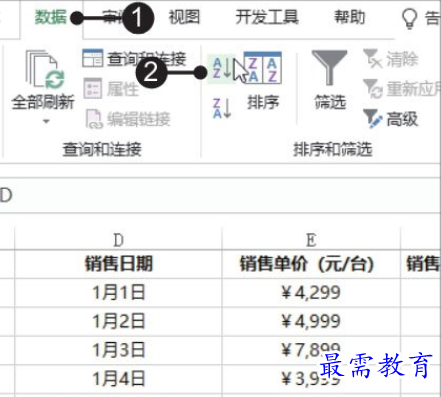Select the 1月3日 cell

118,350
